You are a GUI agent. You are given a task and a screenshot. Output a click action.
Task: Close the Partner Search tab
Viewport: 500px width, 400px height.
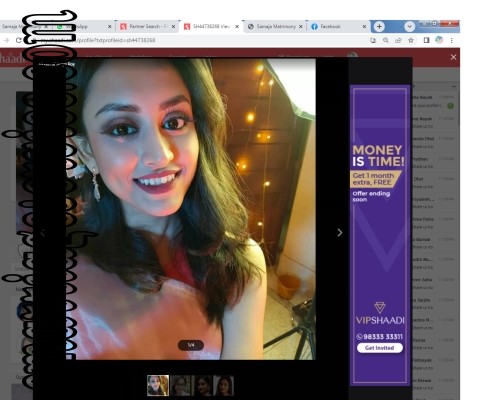[x=173, y=26]
